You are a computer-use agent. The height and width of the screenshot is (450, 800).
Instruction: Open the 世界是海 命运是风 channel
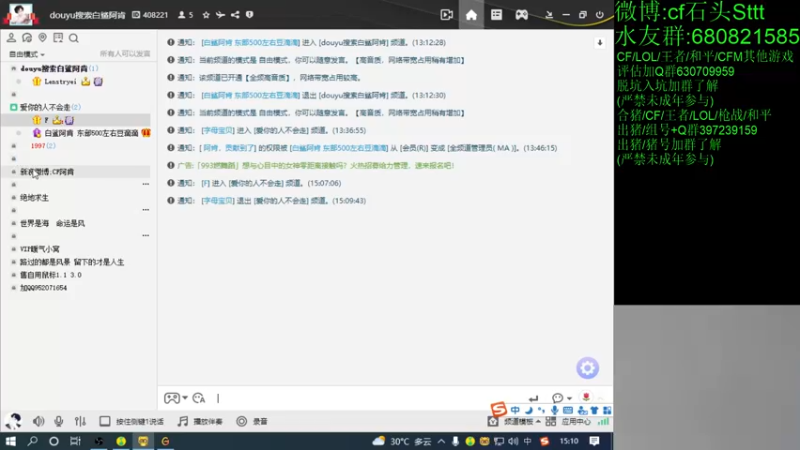click(x=53, y=223)
